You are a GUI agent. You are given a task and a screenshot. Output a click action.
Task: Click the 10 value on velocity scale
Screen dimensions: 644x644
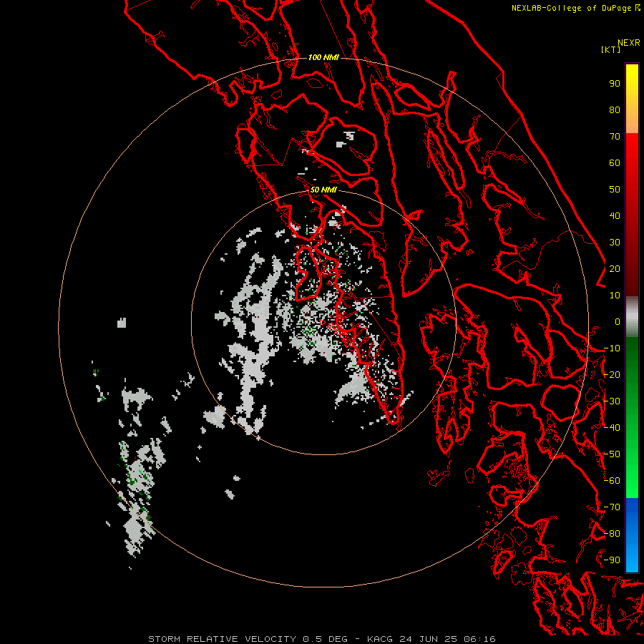coord(615,296)
